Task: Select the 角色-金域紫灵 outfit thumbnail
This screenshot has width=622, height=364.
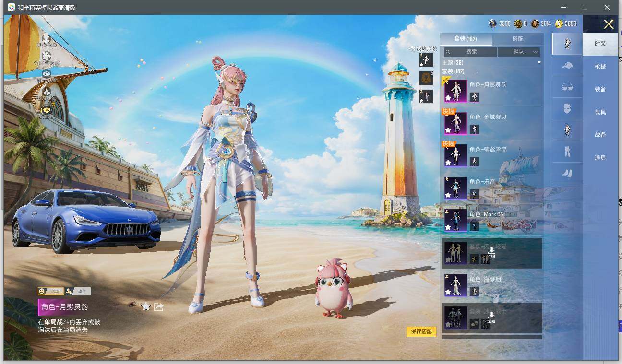Action: pos(455,123)
